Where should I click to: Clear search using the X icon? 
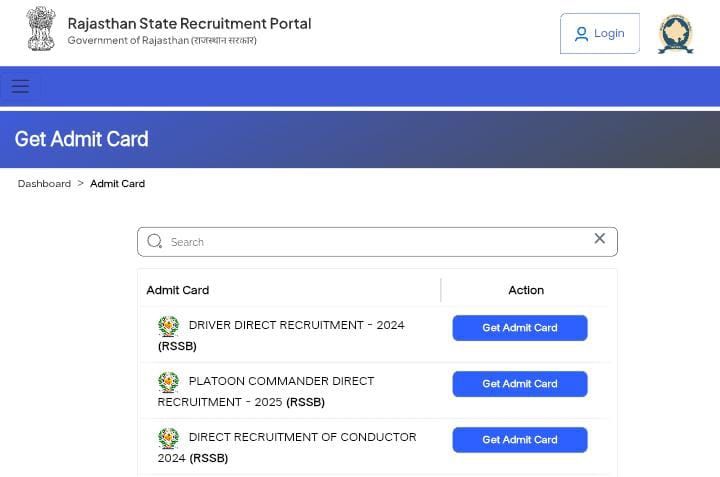tap(600, 238)
